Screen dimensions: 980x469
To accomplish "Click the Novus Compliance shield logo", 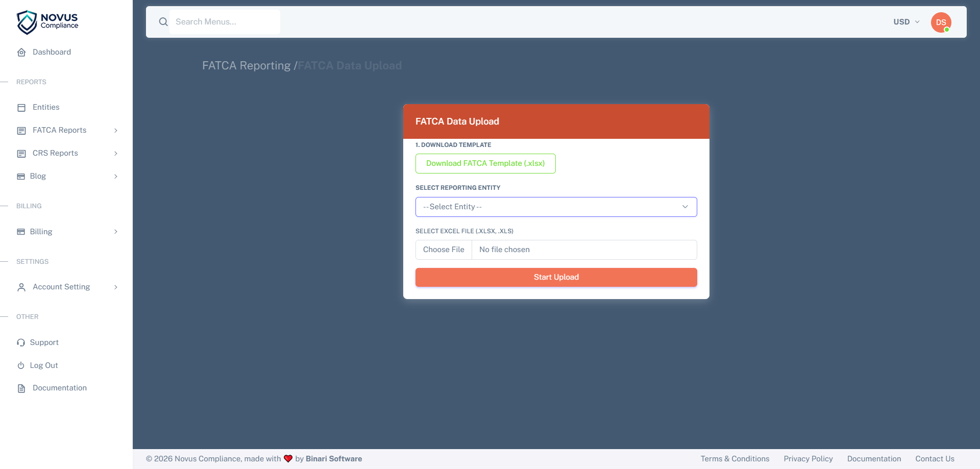I will (27, 22).
